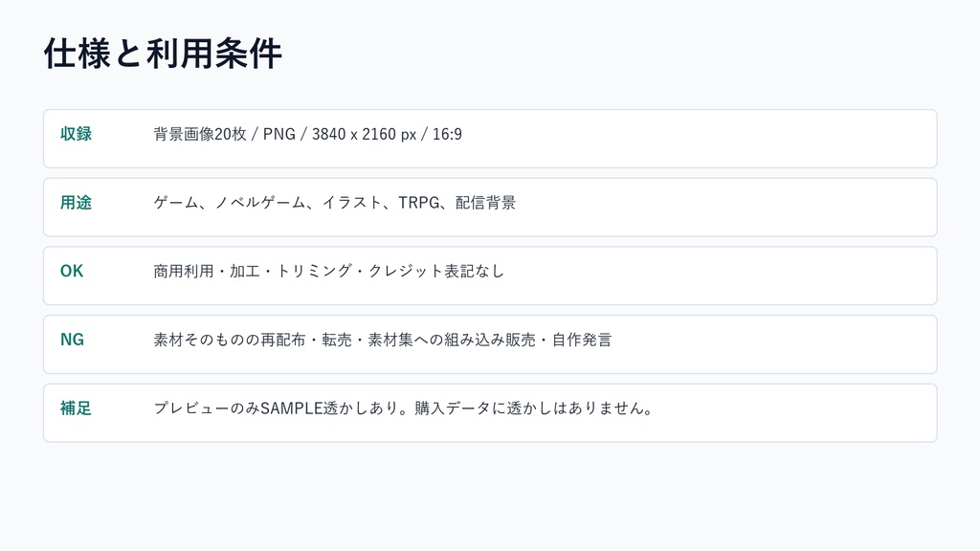Click the 16:9 aspect ratio text
Screen dimensions: 980x551
click(x=447, y=134)
